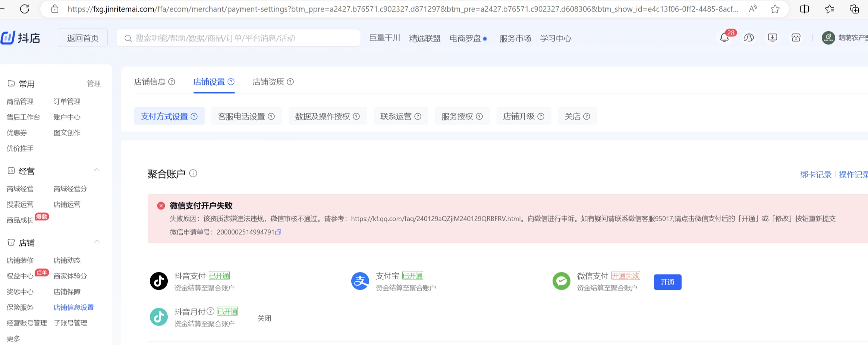
Task: Collapse the 店铺 sidebar section
Action: (x=97, y=242)
